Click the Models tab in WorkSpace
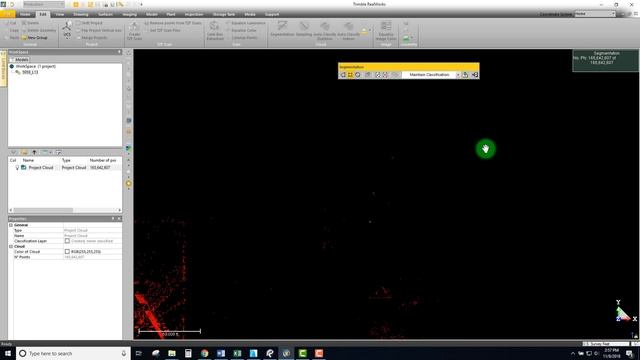640x360 pixels. point(19,60)
